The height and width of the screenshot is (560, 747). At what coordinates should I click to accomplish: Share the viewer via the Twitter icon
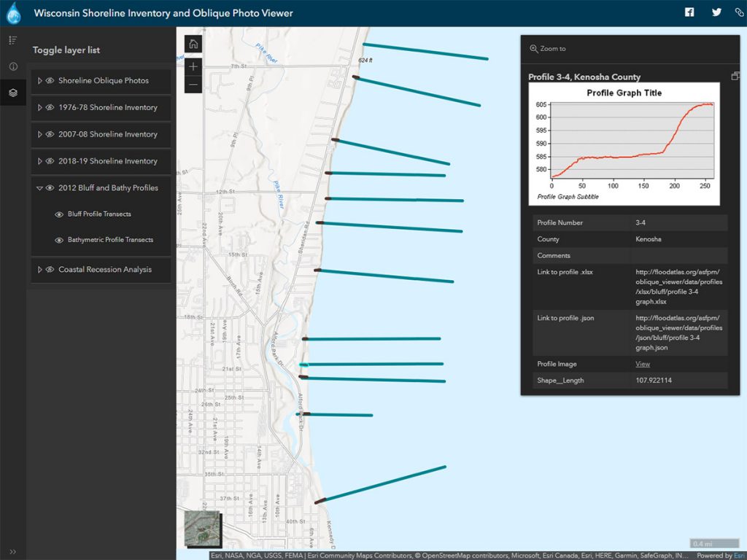pyautogui.click(x=716, y=12)
